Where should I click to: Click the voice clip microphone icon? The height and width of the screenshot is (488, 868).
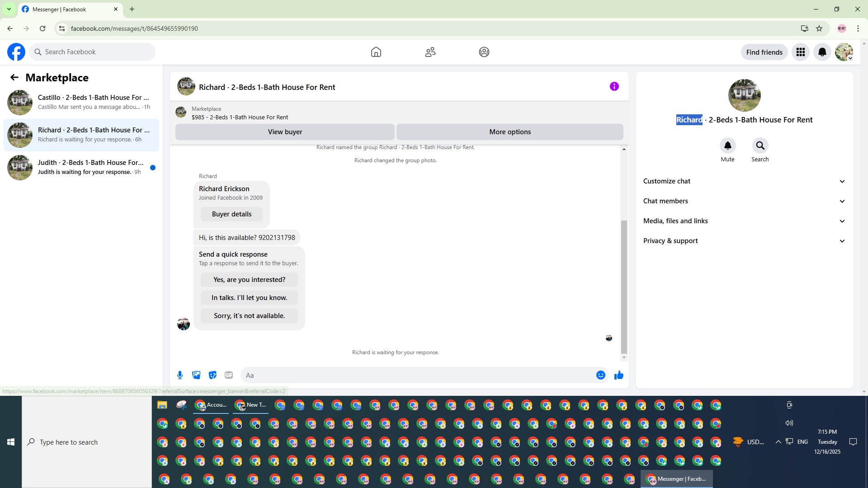[x=180, y=375]
